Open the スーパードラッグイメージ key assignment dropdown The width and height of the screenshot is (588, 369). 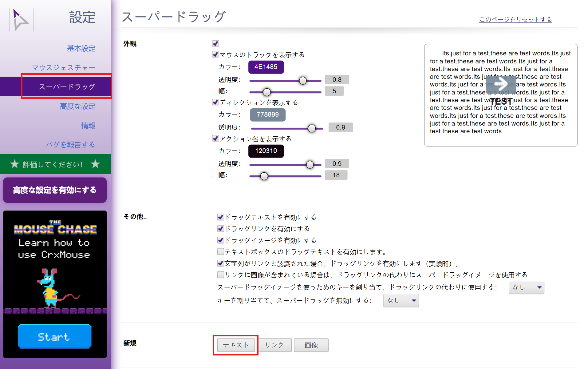pyautogui.click(x=526, y=287)
